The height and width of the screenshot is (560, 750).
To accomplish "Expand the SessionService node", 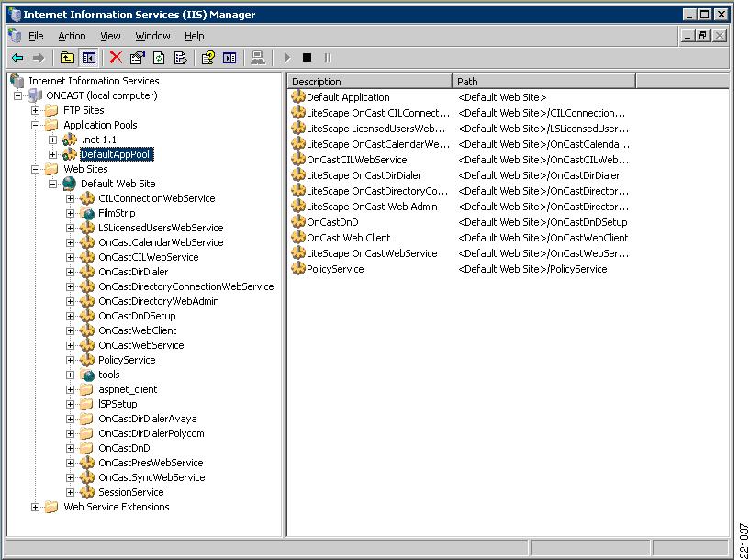I will tap(71, 492).
